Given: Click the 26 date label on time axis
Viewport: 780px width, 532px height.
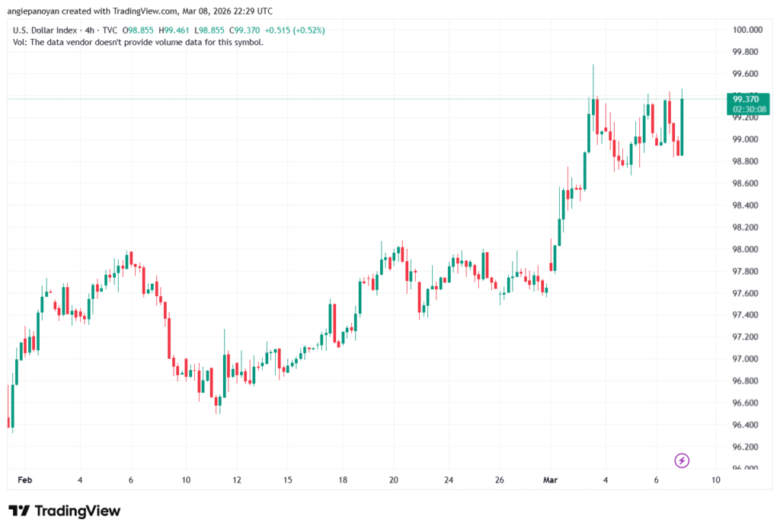Looking at the screenshot, I should [499, 480].
